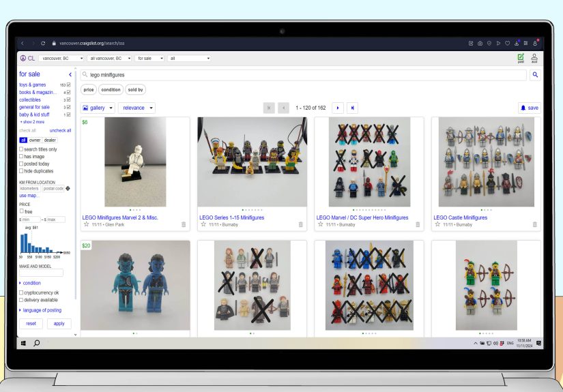Favorite the LEGO Minifigures Marvel 2 listing star
The width and height of the screenshot is (563, 392).
point(86,224)
